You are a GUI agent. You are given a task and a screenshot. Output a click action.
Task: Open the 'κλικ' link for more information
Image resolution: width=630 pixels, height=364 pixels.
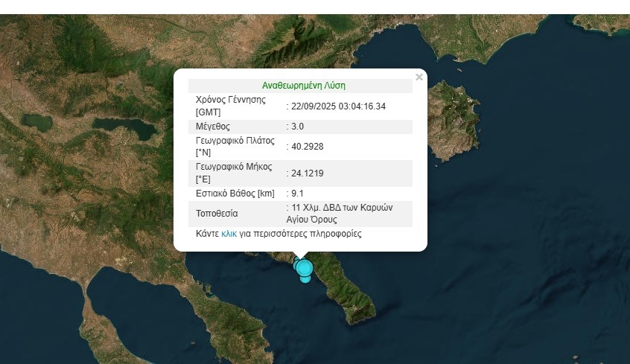229,234
